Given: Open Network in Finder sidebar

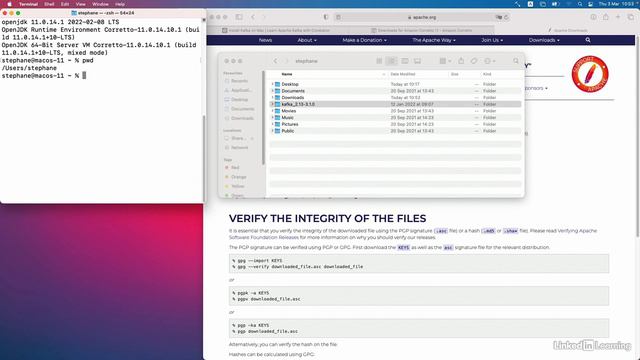Looking at the screenshot, I should coord(237,147).
